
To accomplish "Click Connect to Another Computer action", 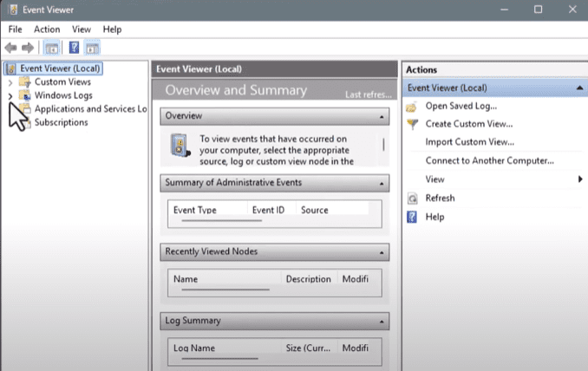I will coord(489,161).
